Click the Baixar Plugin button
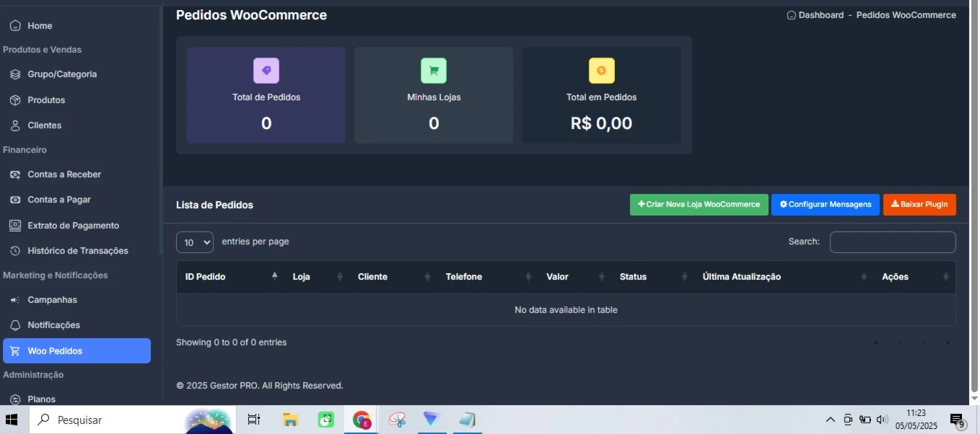Image resolution: width=980 pixels, height=434 pixels. (919, 205)
